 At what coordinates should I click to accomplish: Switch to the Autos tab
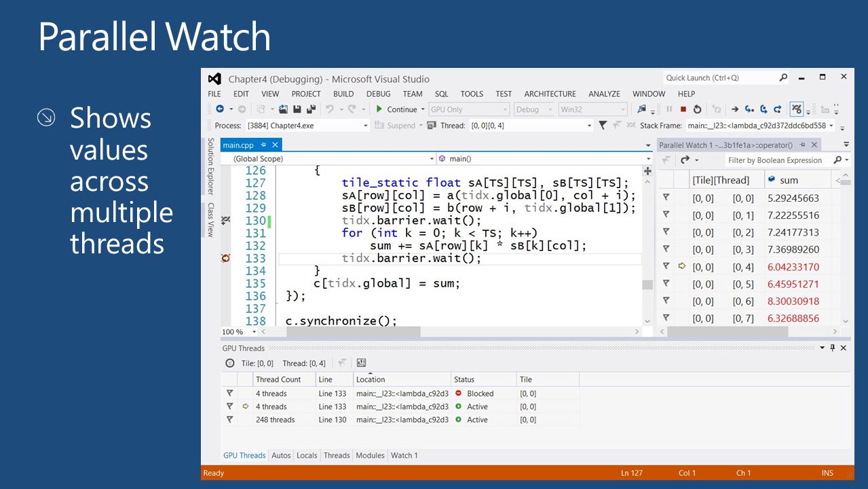tap(281, 455)
